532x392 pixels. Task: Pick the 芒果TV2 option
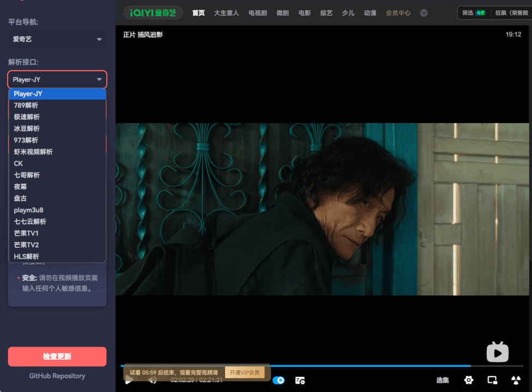click(x=26, y=245)
